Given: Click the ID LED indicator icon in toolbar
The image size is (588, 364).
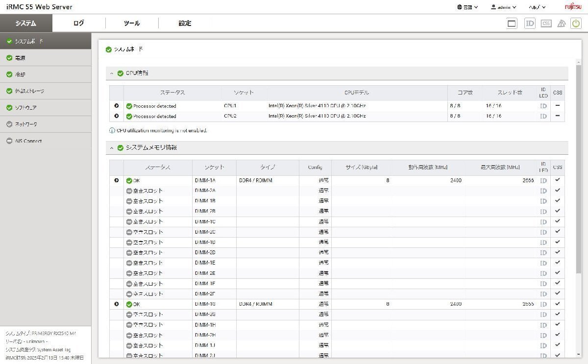Looking at the screenshot, I should click(x=530, y=23).
